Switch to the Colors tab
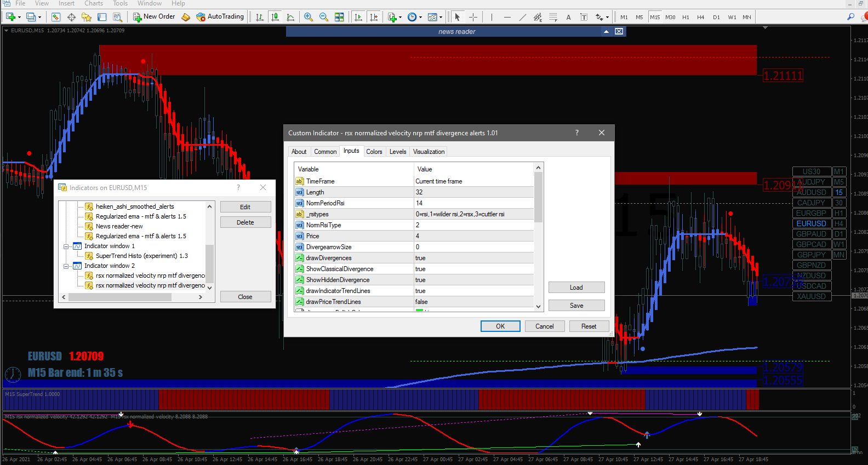 pos(374,152)
